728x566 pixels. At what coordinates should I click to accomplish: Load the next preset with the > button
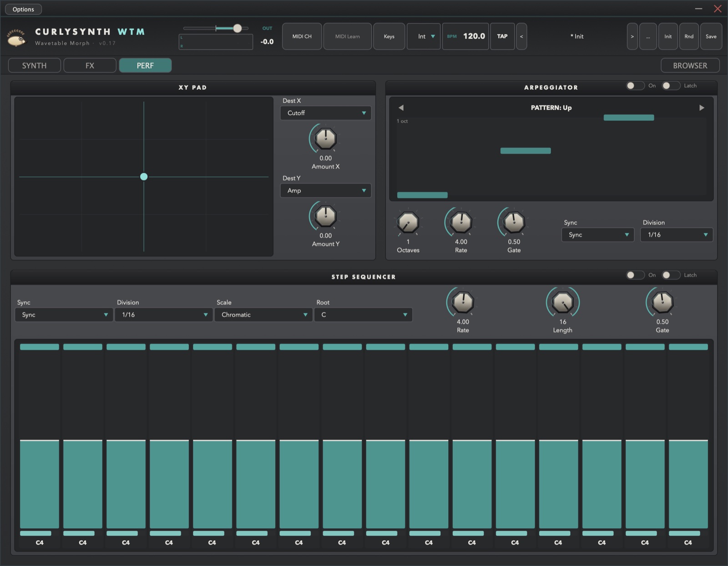[x=632, y=36]
